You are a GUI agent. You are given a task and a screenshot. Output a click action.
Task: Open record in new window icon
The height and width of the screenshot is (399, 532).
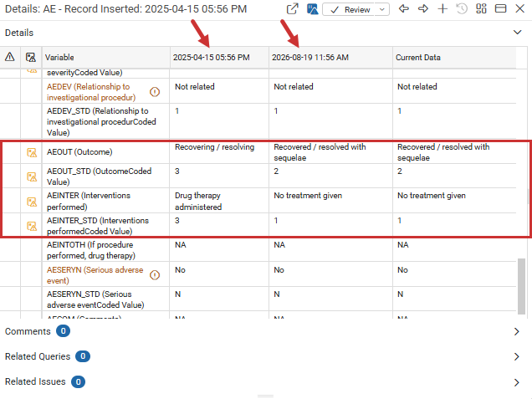293,9
